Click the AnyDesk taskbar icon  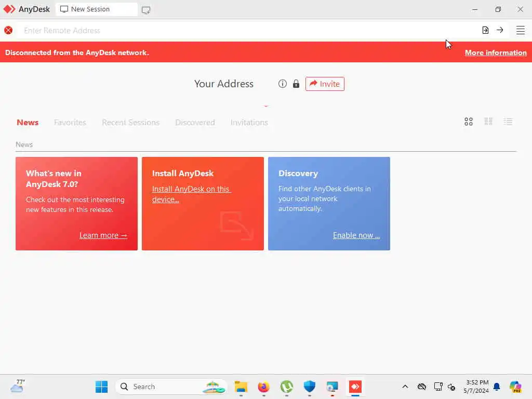355,387
